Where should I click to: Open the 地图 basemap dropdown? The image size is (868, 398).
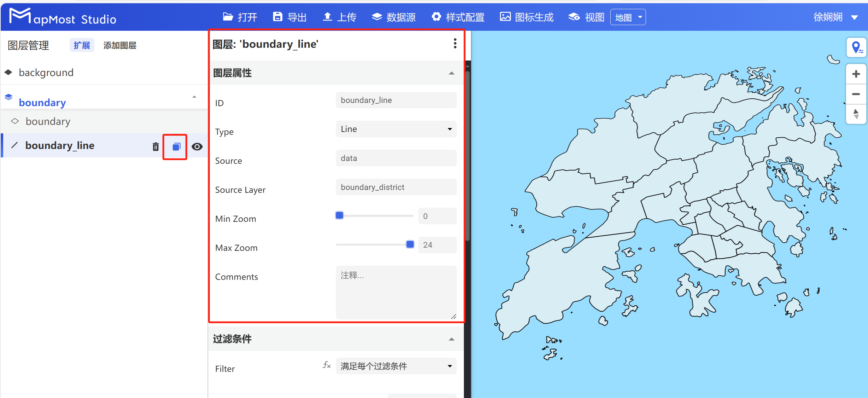tap(628, 17)
